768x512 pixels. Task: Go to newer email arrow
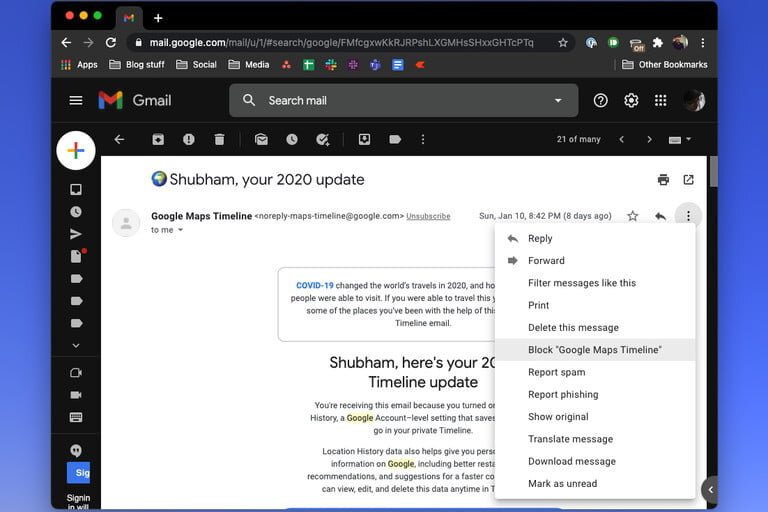tap(622, 140)
